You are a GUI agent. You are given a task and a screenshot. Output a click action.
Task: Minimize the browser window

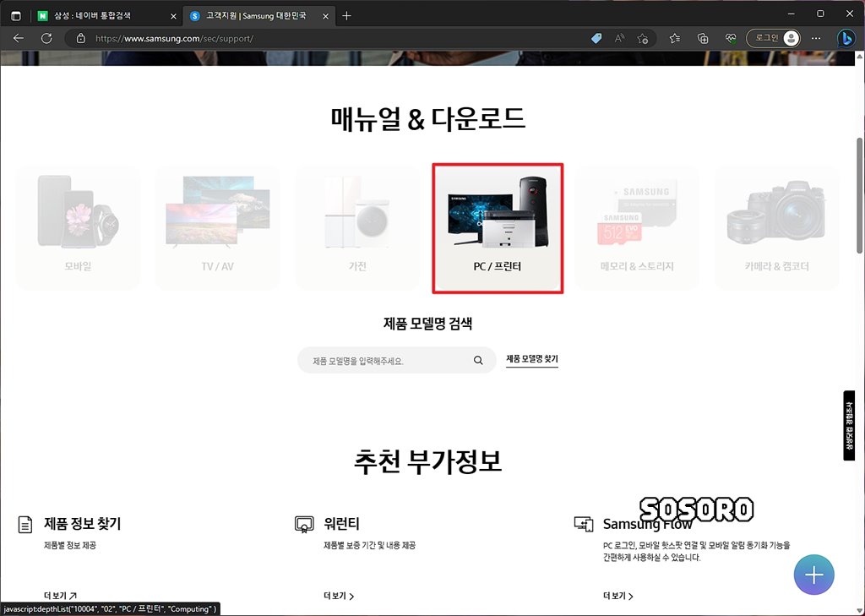(x=792, y=14)
